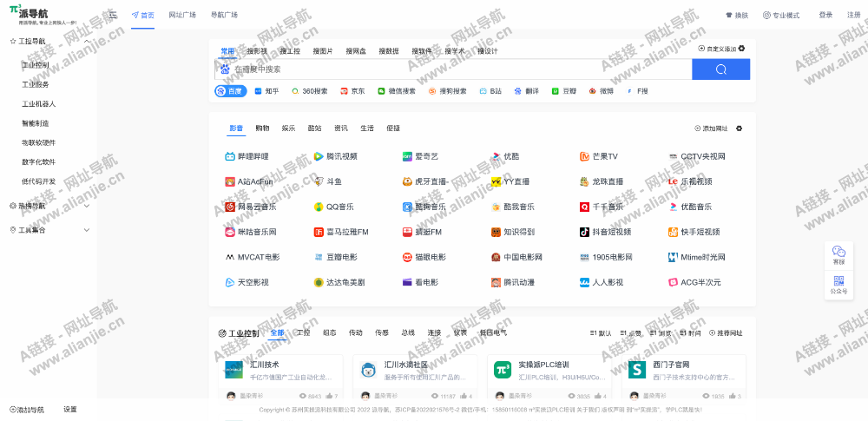
Task: Open 腾讯动漫 shortcut
Action: coord(513,282)
